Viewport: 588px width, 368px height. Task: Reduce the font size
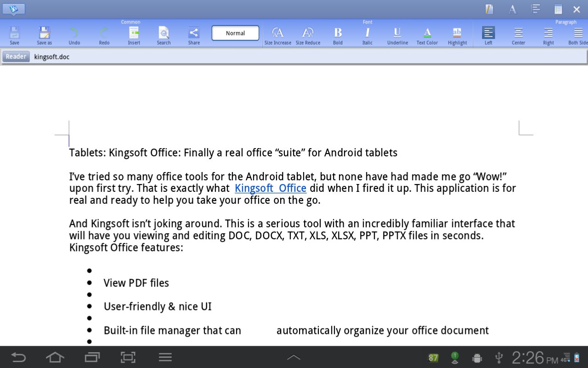click(308, 35)
